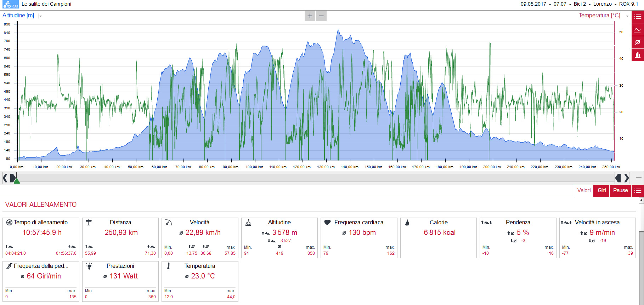Expand the Temperatura axis dropdown

[x=627, y=16]
